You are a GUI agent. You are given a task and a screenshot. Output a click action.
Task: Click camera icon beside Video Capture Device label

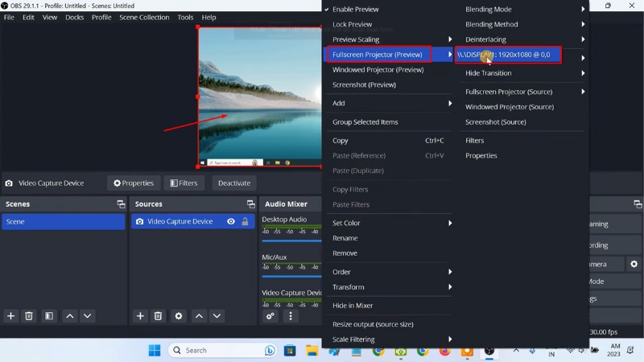click(9, 183)
